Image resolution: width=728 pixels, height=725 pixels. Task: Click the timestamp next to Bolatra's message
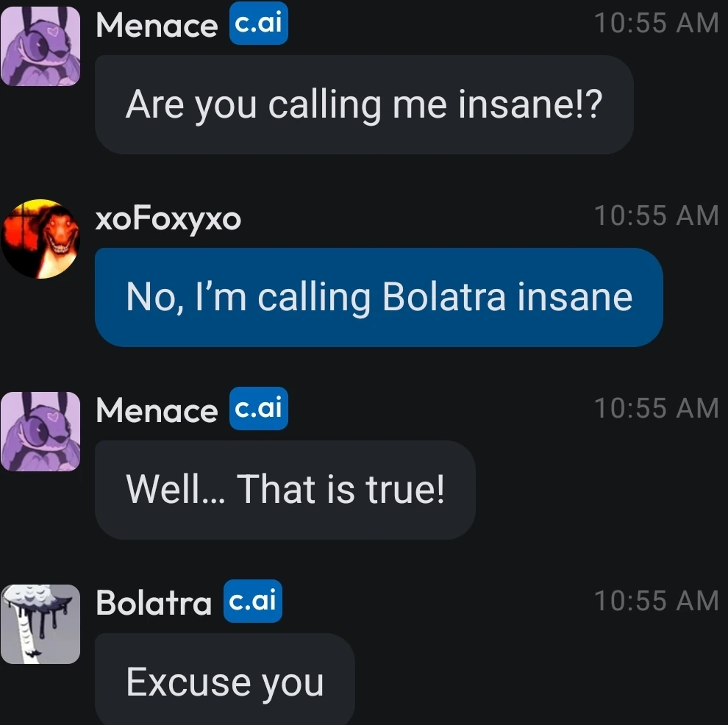pos(656,600)
